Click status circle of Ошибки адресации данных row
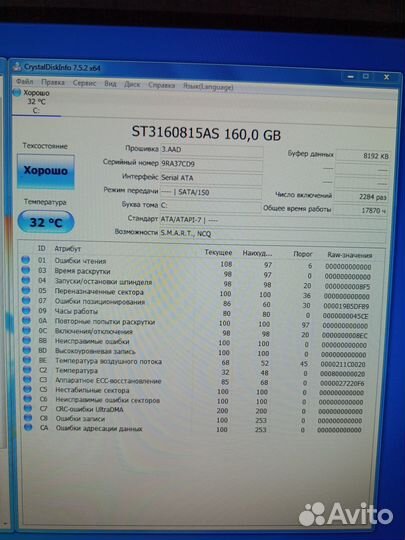This screenshot has width=405, height=540. click(x=28, y=427)
